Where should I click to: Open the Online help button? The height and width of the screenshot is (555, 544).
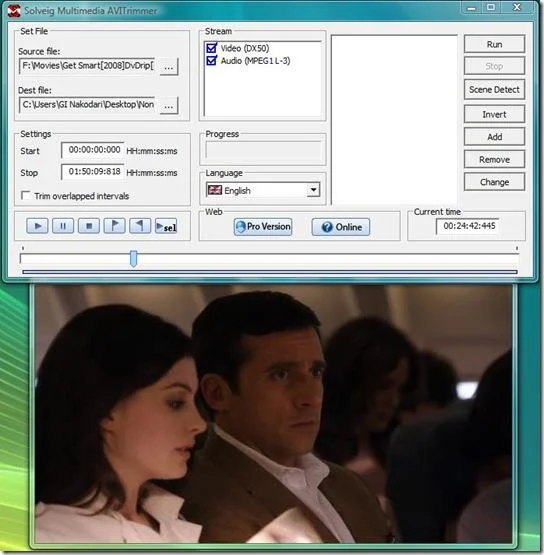tap(341, 227)
